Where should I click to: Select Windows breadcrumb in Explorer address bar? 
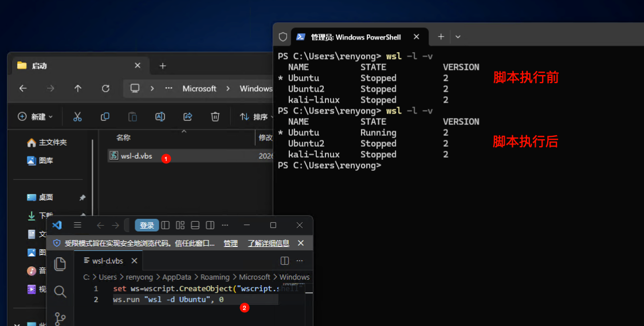tap(256, 88)
